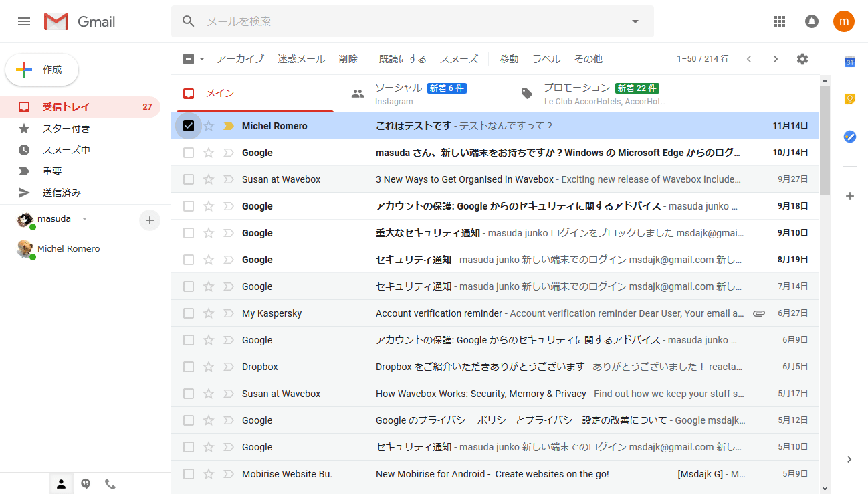Click アーカイブ to archive selected mail
This screenshot has height=494, width=868.
tap(240, 59)
